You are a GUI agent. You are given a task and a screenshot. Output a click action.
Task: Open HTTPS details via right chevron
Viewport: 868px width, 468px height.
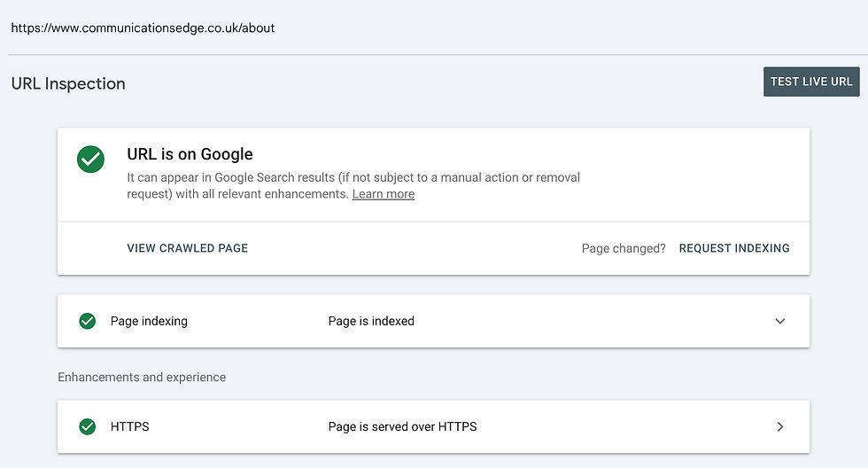pyautogui.click(x=780, y=426)
